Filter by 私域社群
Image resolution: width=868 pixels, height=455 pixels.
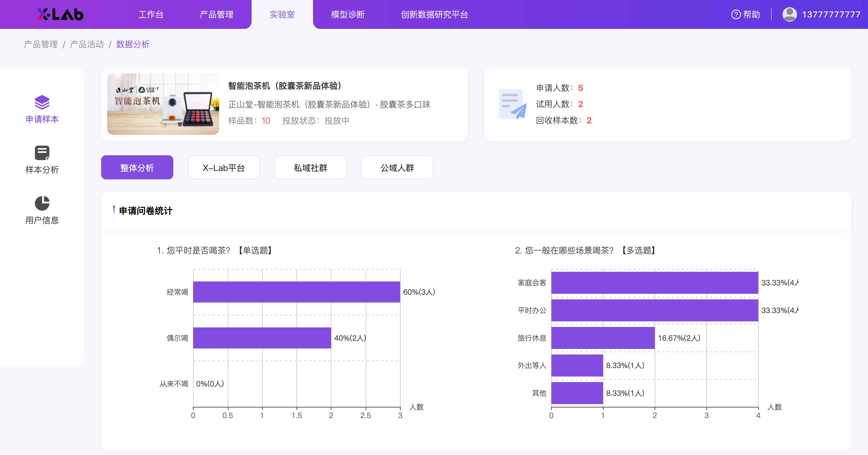[310, 167]
